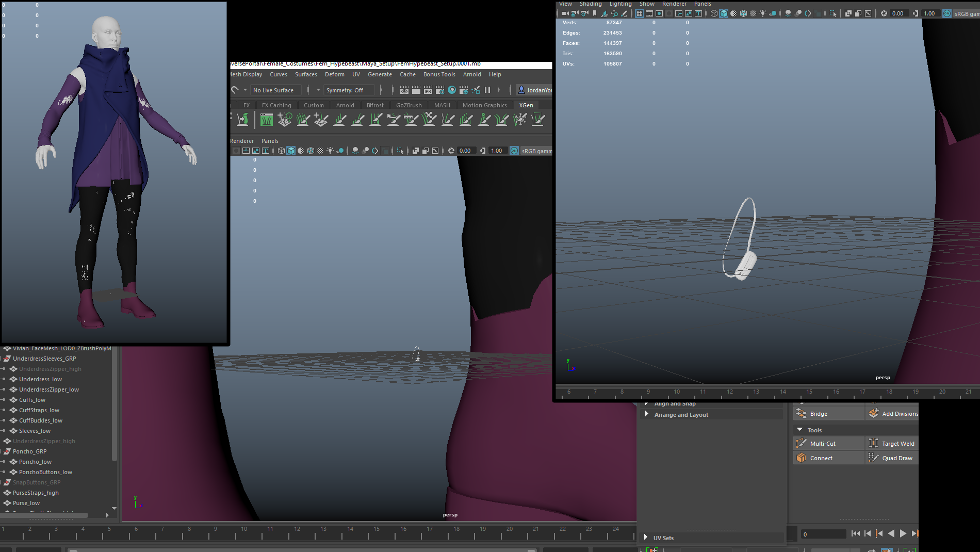Click the wireframe cube icon in top-right viewport
Screen dimensions: 980x552
[714, 13]
